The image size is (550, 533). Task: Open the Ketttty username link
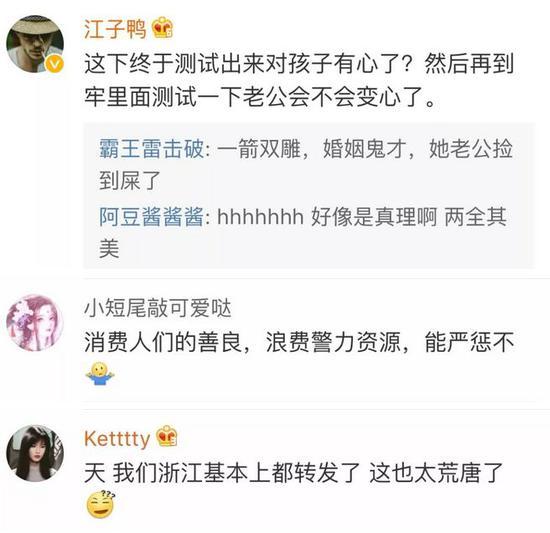tap(117, 439)
